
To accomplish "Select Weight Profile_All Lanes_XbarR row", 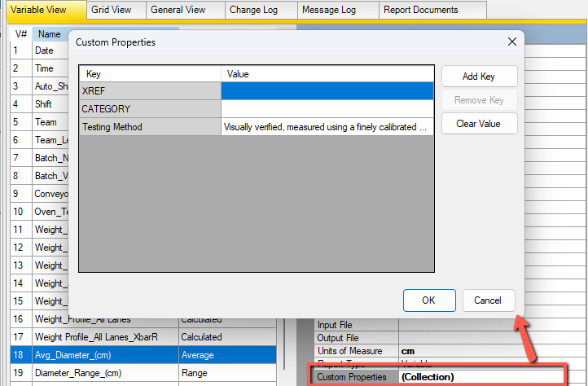I will coord(104,337).
